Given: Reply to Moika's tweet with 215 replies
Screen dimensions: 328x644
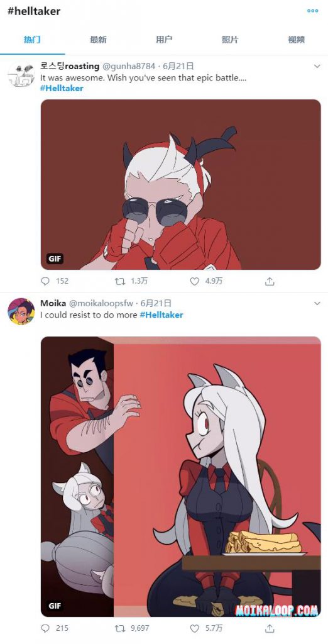Looking at the screenshot, I should pyautogui.click(x=45, y=628).
